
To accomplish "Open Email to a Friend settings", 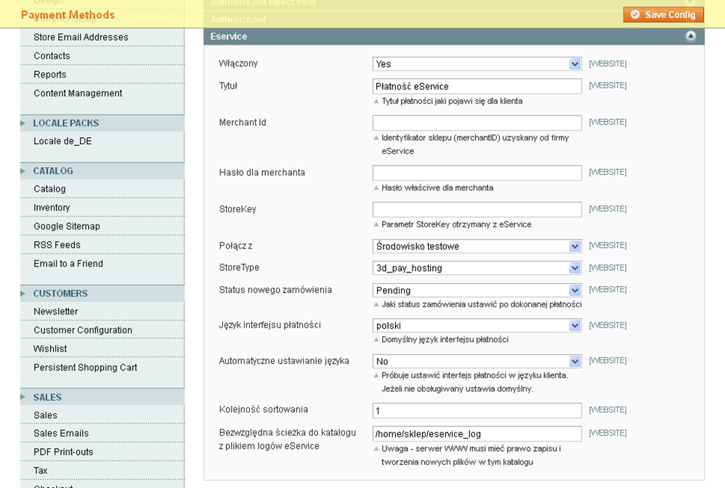I will [102, 263].
